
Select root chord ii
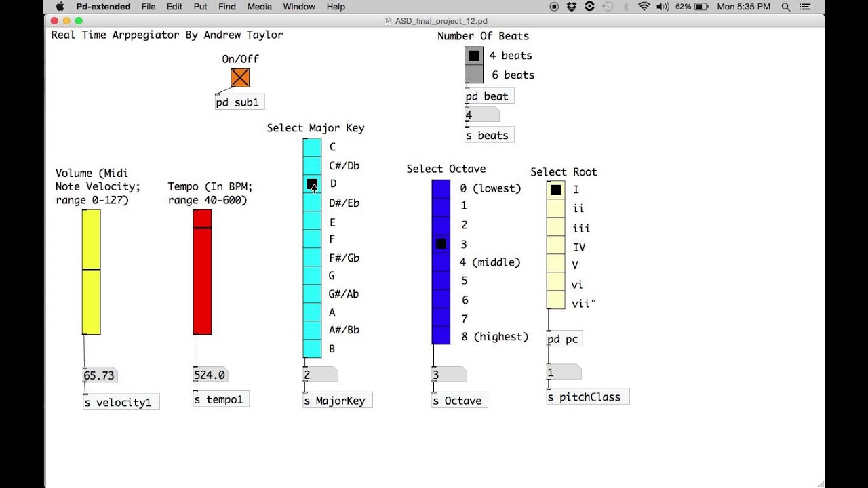pyautogui.click(x=556, y=208)
